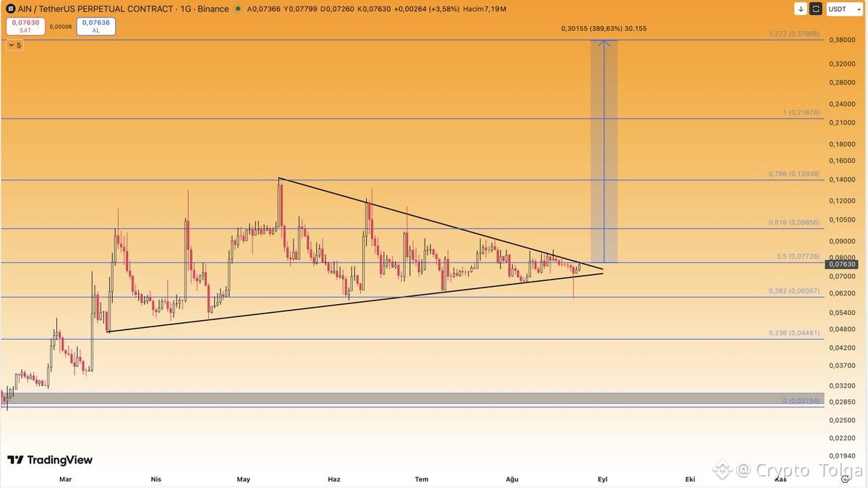Click the Ağu label on the time axis

point(512,479)
